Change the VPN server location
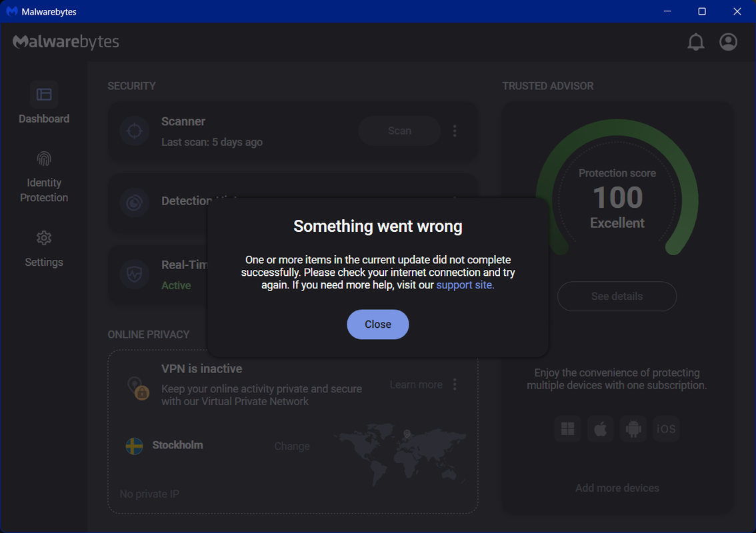756x533 pixels. pos(292,446)
